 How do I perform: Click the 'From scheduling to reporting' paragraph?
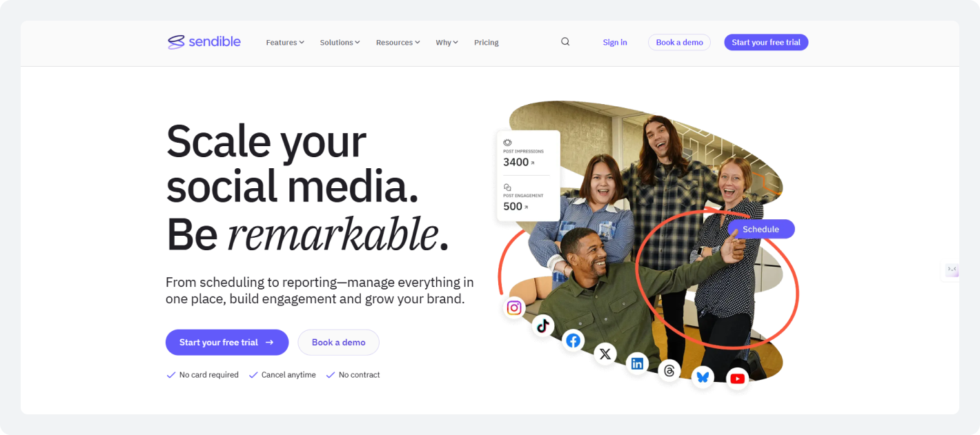320,290
